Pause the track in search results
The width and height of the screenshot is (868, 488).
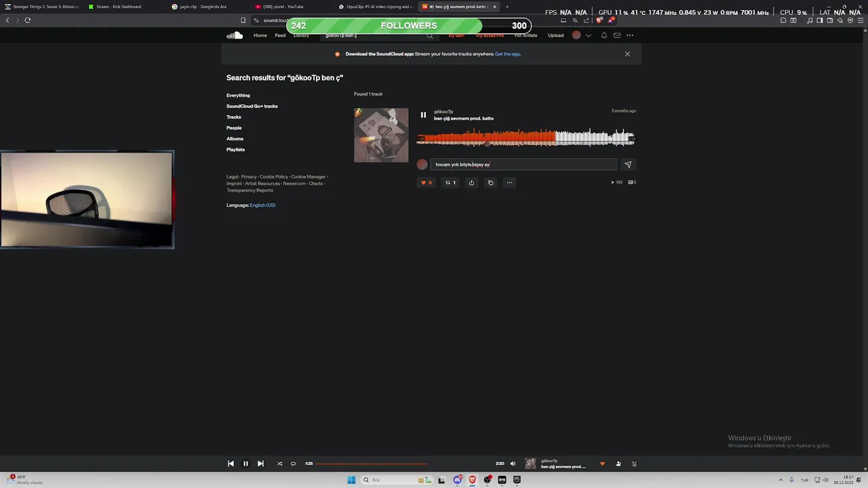423,115
